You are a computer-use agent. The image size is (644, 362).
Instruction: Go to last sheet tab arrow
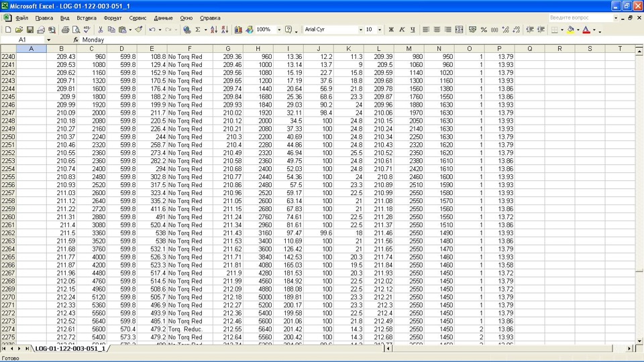tap(27, 349)
